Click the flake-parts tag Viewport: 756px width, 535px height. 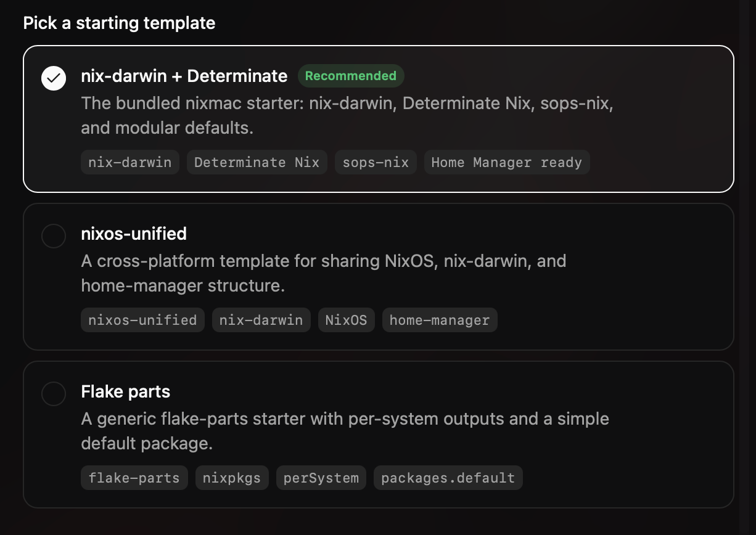[134, 478]
